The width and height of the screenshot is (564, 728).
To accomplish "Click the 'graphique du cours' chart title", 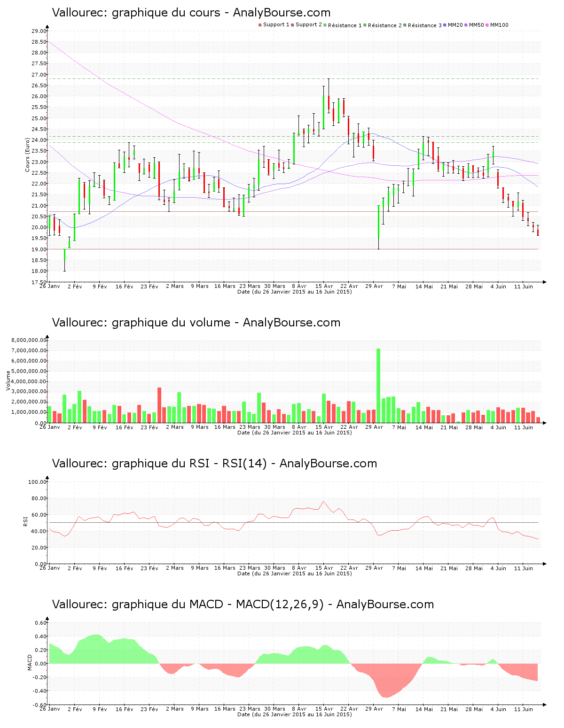I will tap(191, 13).
